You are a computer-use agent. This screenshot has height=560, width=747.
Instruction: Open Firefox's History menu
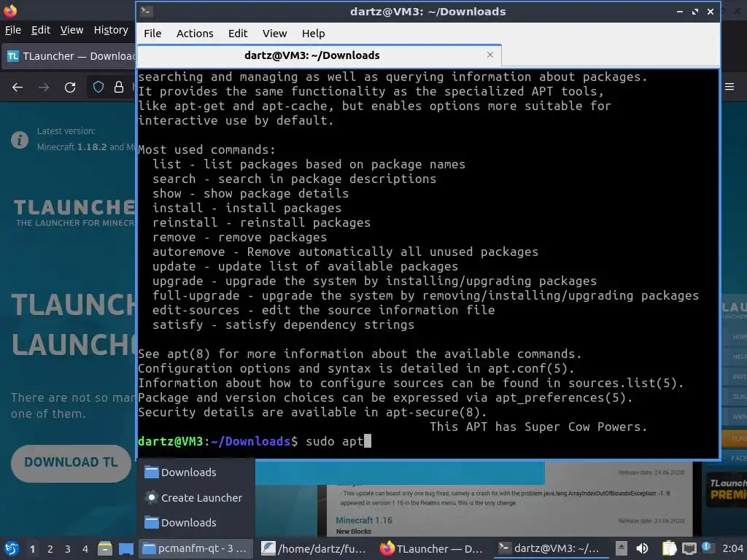pyautogui.click(x=111, y=30)
